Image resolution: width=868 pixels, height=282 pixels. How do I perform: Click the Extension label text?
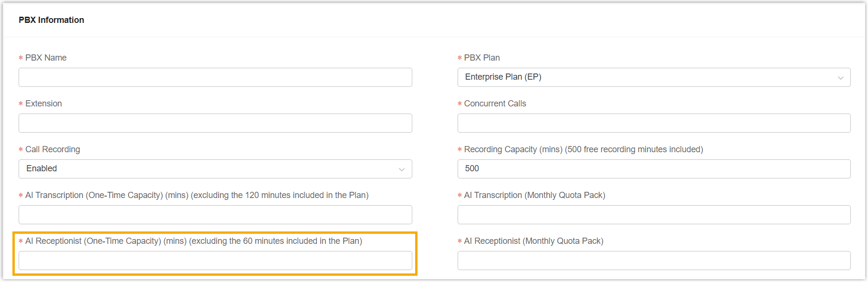point(43,104)
